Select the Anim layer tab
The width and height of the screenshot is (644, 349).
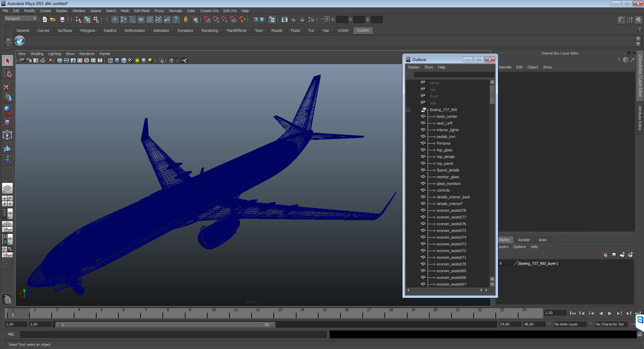point(542,240)
